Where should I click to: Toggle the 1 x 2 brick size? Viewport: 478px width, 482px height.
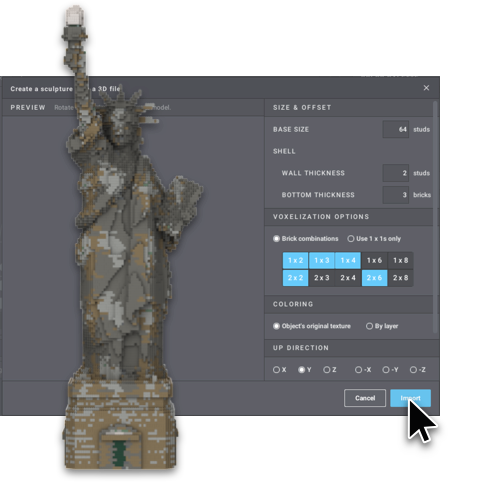pyautogui.click(x=295, y=260)
